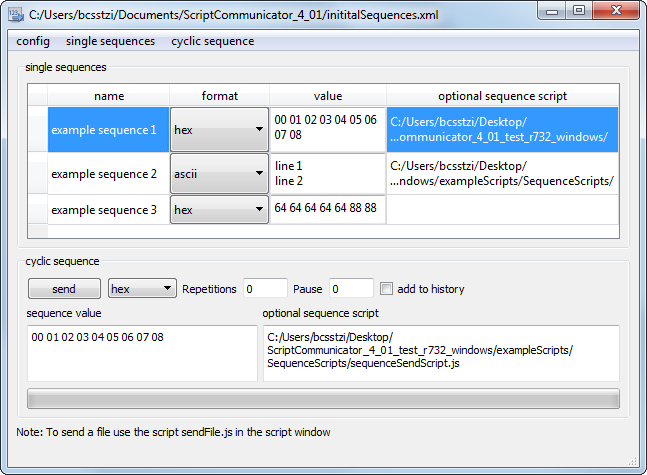This screenshot has height=475, width=647.
Task: Click the format column header
Action: pos(220,96)
